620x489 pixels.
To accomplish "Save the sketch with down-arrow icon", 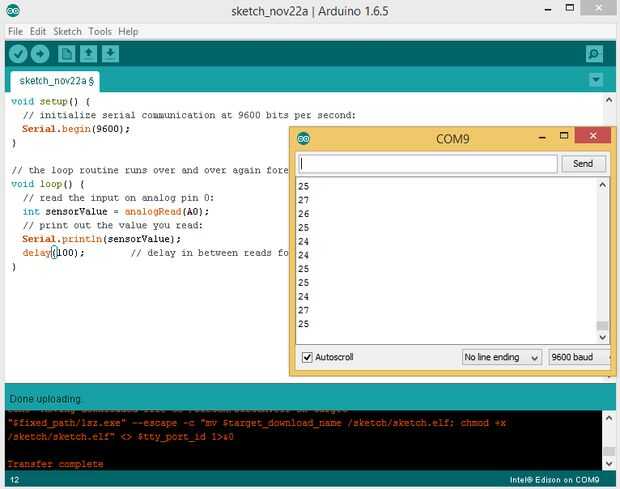I will coord(110,54).
